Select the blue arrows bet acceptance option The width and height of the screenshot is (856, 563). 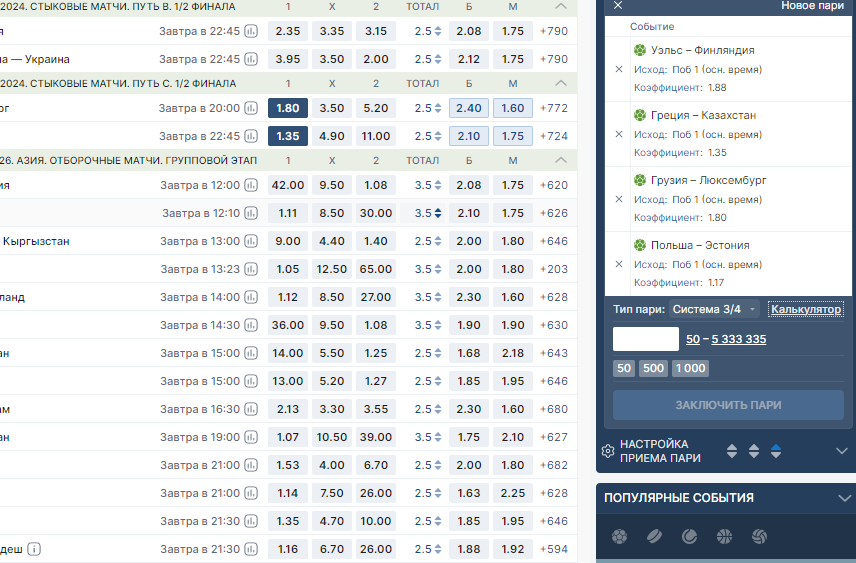coord(776,451)
